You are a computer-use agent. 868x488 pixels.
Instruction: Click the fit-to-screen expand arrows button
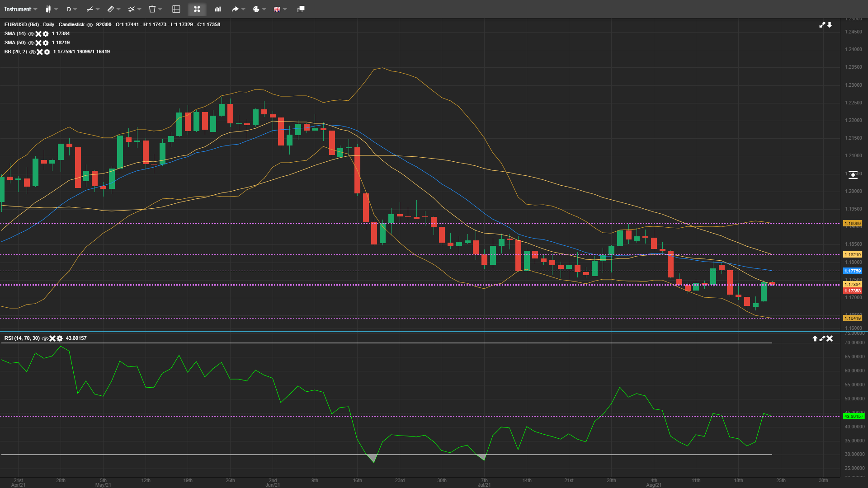pos(197,9)
